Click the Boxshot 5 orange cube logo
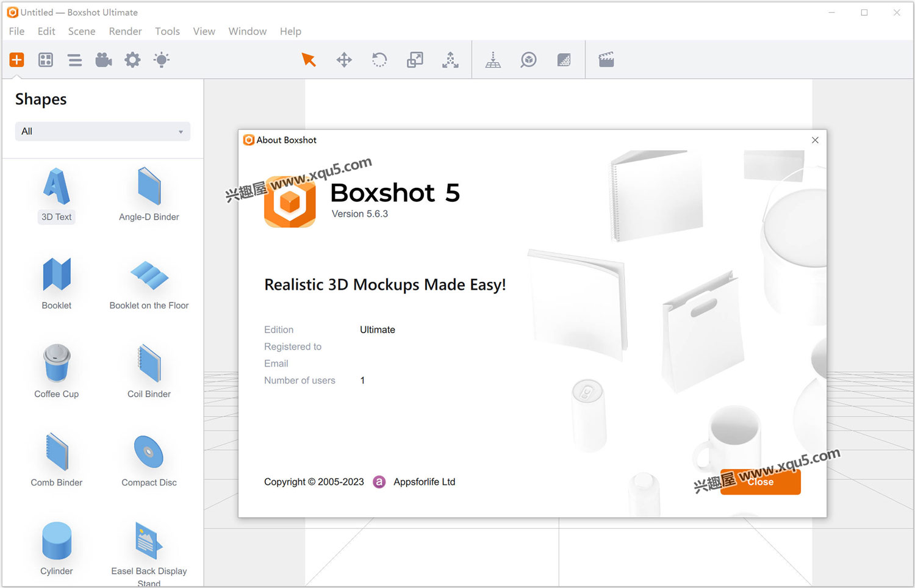 point(290,201)
